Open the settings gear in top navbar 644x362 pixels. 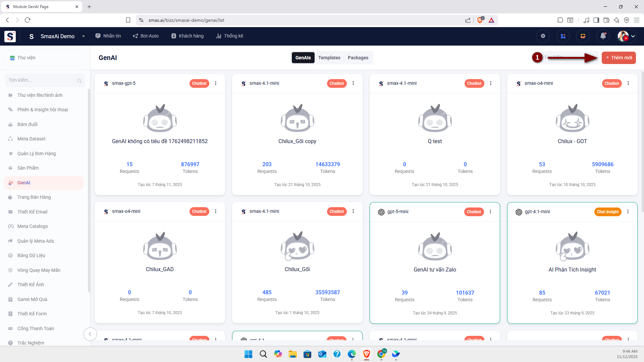coord(543,36)
